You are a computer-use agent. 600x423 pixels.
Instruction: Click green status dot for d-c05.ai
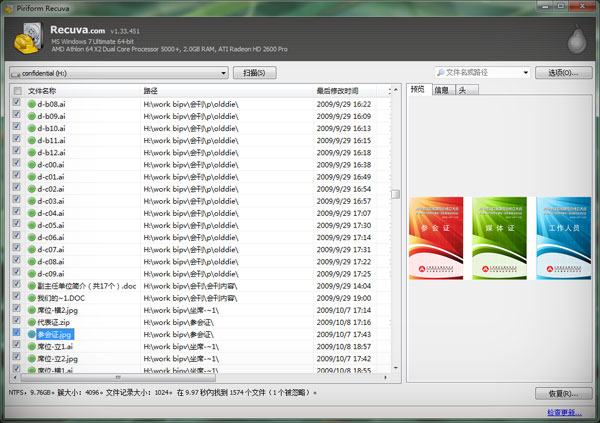point(32,225)
